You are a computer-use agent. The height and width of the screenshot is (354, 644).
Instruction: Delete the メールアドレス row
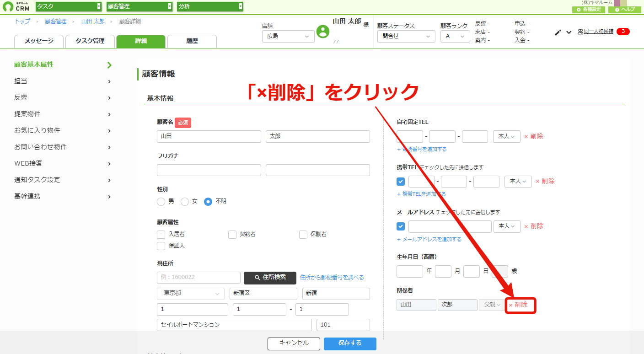pos(534,226)
